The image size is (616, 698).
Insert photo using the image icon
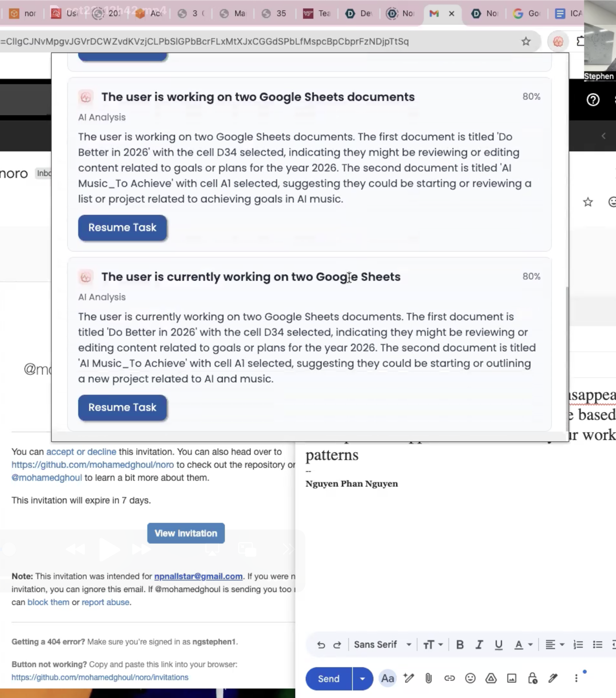coord(512,678)
